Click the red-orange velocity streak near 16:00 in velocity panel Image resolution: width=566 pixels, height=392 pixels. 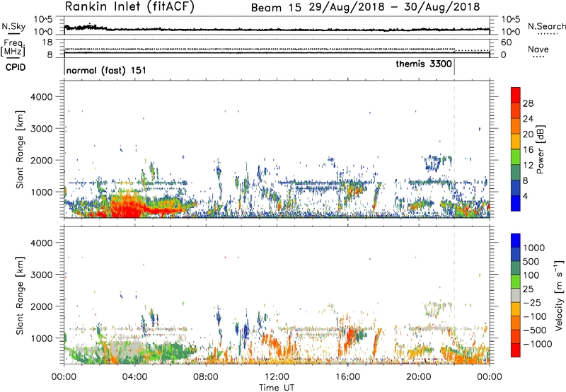[350, 338]
